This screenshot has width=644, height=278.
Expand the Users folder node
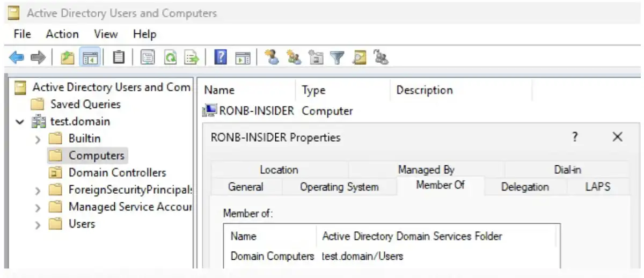[x=38, y=225]
